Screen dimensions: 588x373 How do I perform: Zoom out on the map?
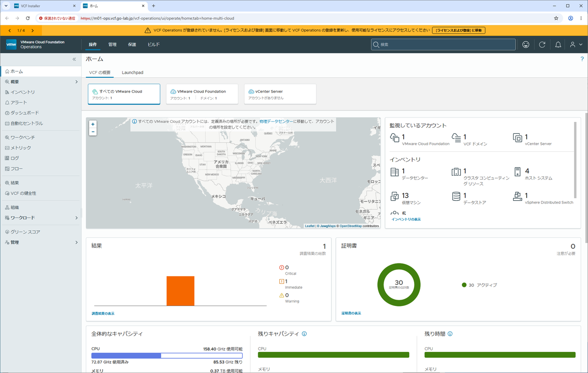[93, 132]
